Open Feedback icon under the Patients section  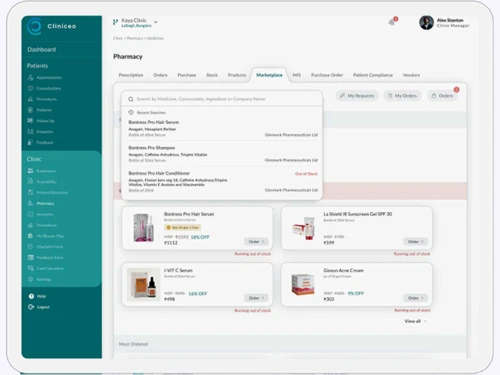pos(30,142)
